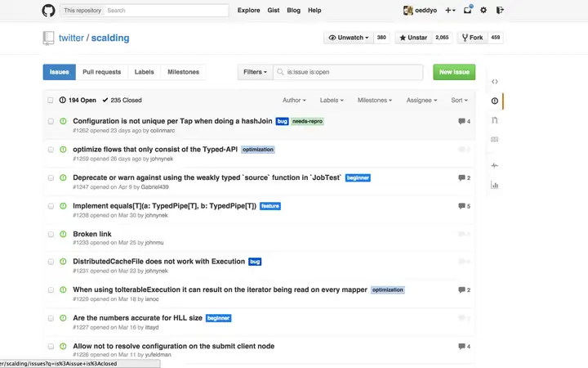Click the sign out icon
This screenshot has height=368, width=588.
[500, 10]
